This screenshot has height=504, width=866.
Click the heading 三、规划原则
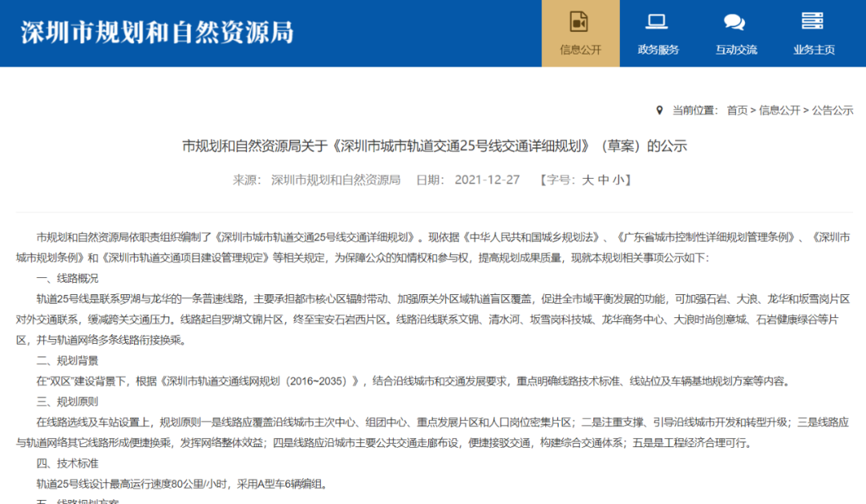coord(67,401)
